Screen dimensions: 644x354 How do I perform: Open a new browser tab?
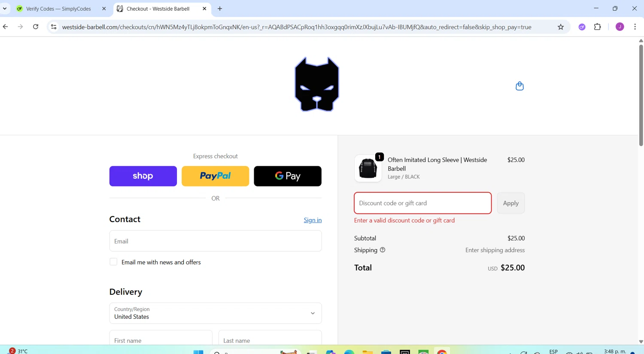coord(220,9)
